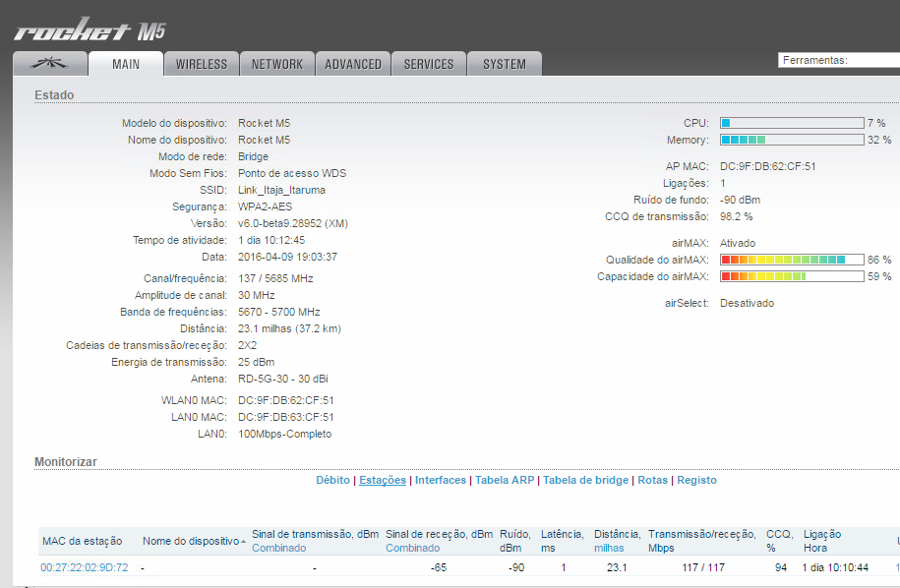Select the SSID value Link_Itaja_Itaruma

click(x=282, y=190)
